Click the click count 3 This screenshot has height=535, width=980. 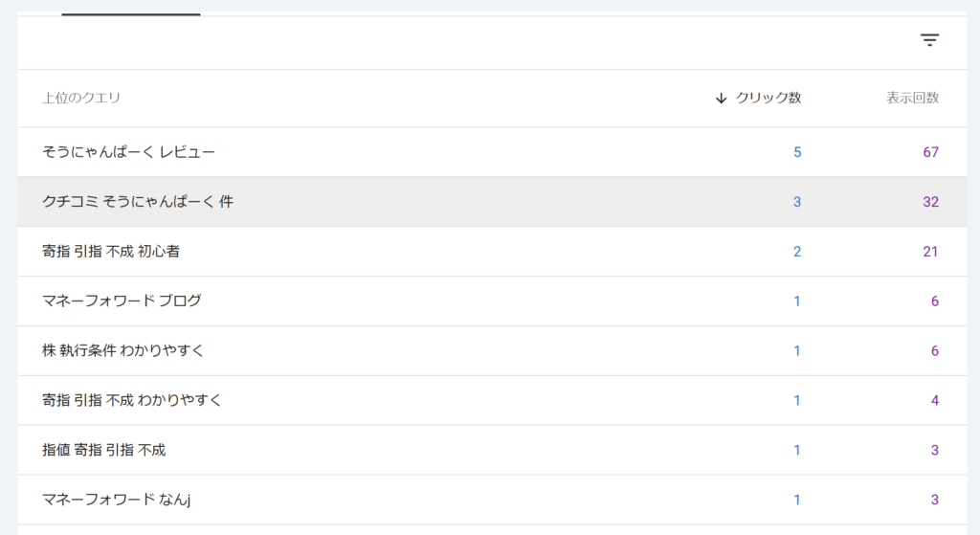(797, 202)
